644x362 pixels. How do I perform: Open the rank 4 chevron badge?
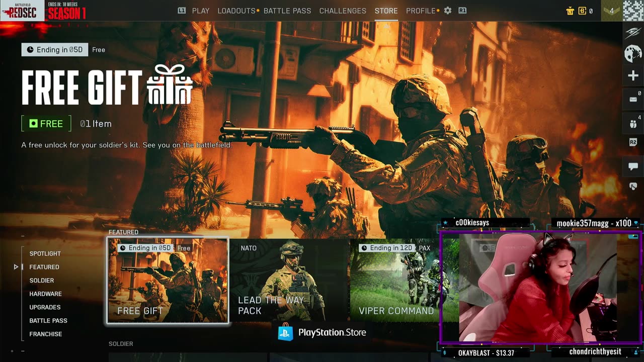[x=612, y=11]
